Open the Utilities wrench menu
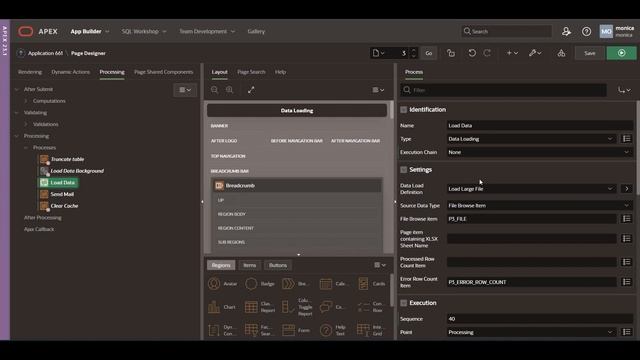The width and height of the screenshot is (640, 360). pos(535,53)
